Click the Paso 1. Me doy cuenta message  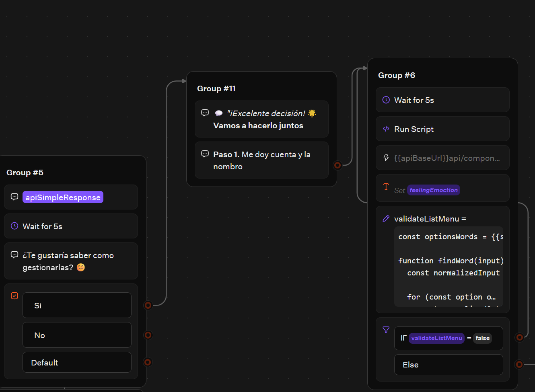[261, 160]
